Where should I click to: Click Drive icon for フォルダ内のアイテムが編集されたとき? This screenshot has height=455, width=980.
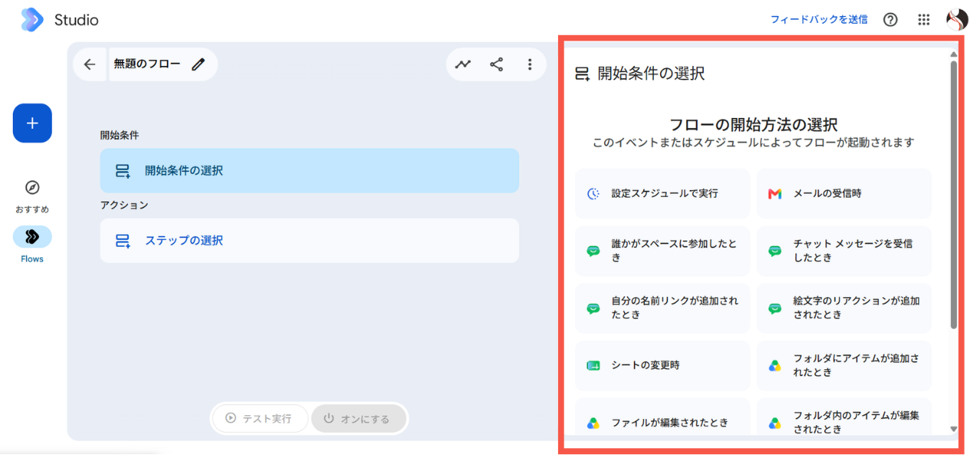(775, 423)
